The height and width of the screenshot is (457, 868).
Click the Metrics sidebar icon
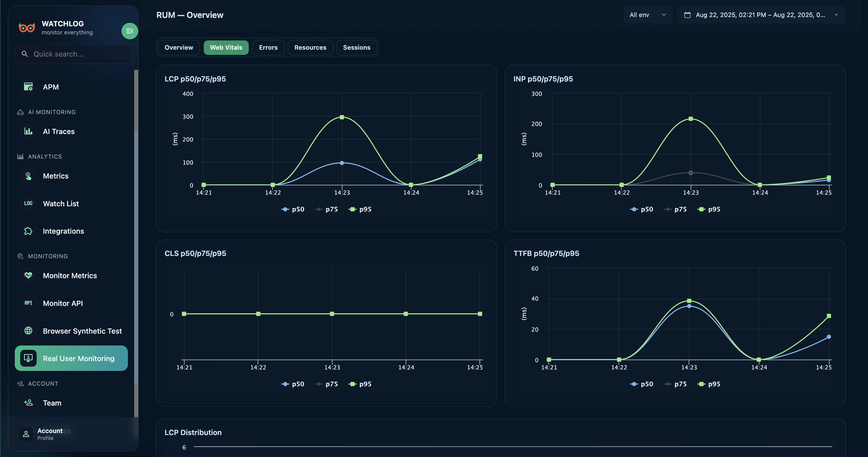(28, 176)
